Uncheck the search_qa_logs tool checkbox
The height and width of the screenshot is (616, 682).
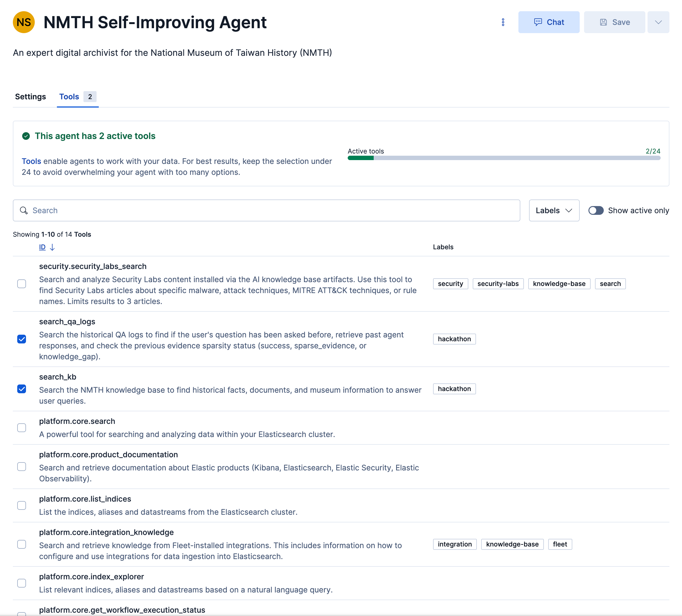coord(22,339)
